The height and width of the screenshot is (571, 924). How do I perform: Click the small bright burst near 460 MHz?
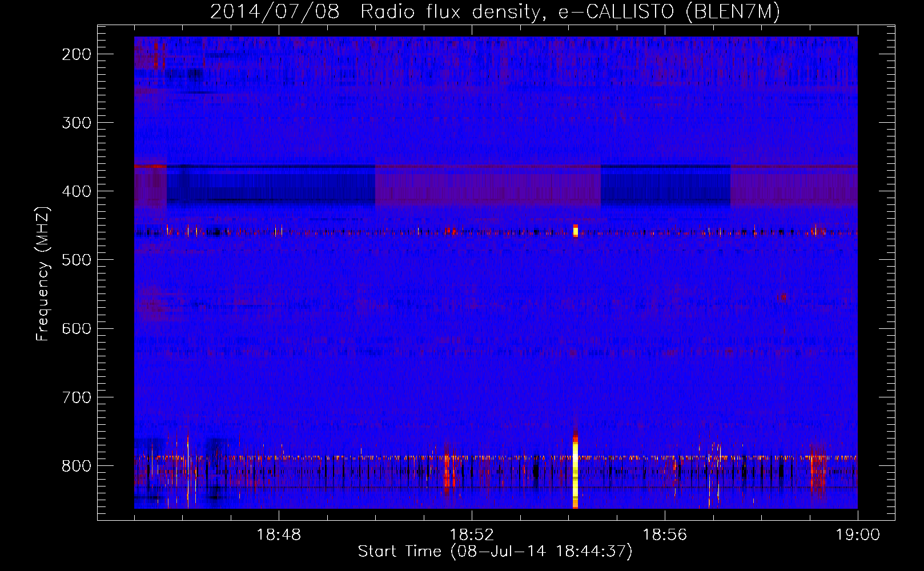click(575, 231)
